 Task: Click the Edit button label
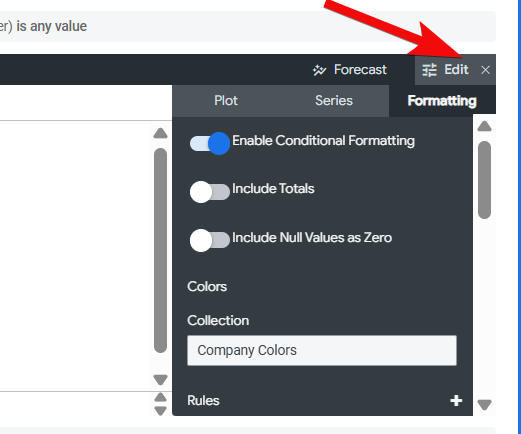tap(456, 70)
